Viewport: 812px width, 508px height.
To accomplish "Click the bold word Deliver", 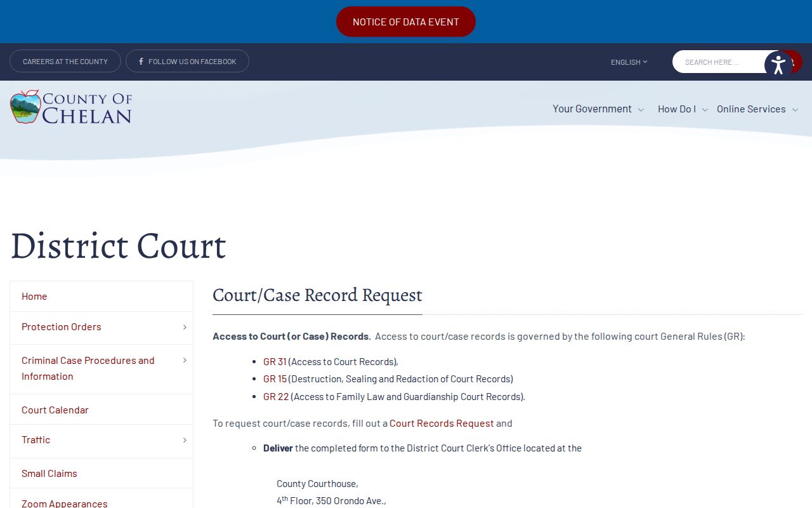I will pos(278,448).
